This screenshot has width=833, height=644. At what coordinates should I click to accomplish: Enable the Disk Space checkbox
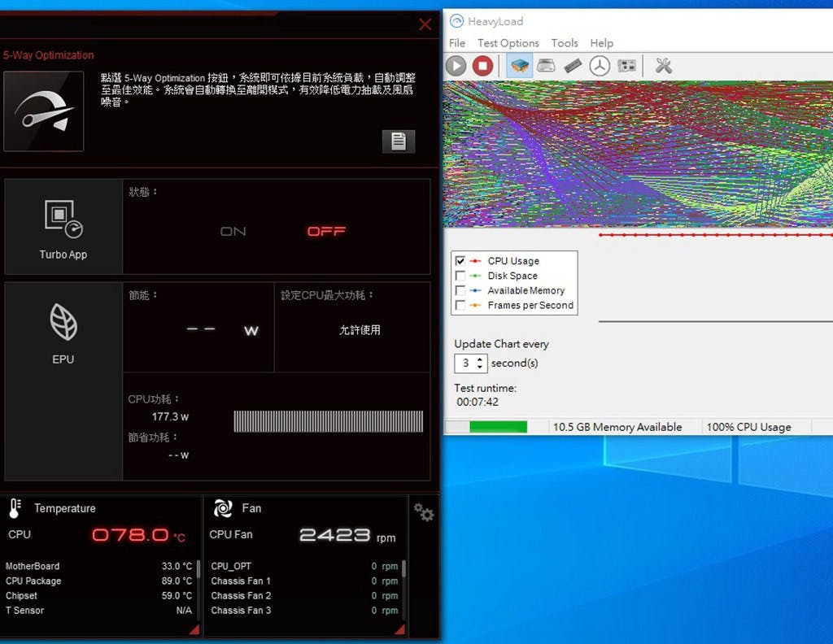click(460, 276)
